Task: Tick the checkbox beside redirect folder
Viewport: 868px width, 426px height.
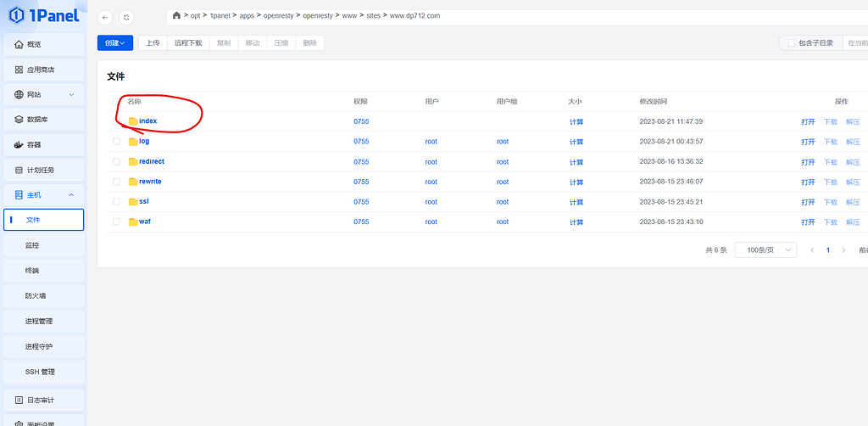Action: [x=116, y=161]
